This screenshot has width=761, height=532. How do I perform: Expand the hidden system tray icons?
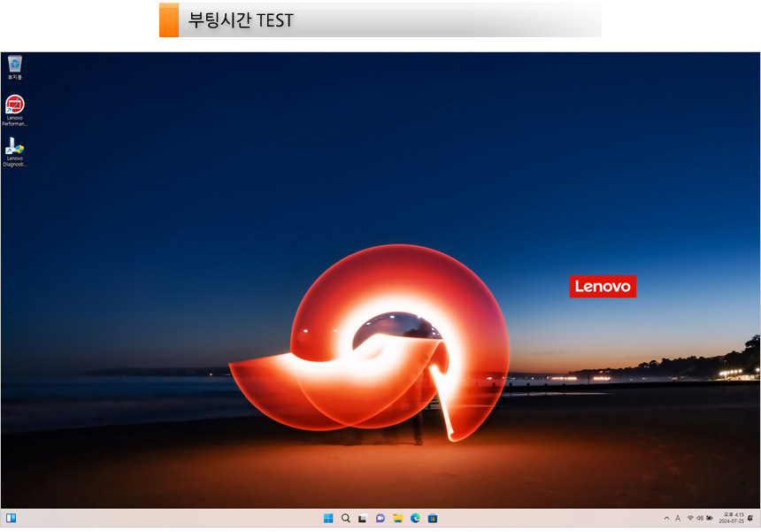click(x=666, y=519)
